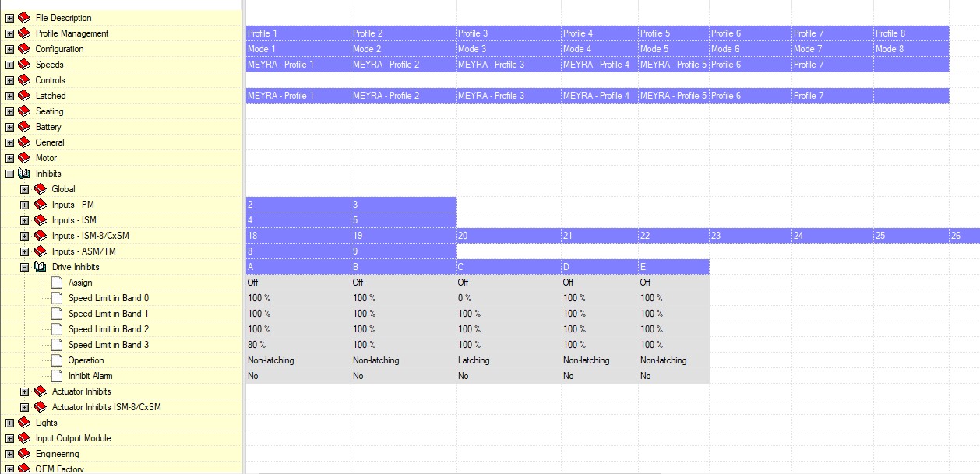Screen dimensions: 980x474
Task: Click the 80 % Band 3 value
Action: pyautogui.click(x=256, y=345)
